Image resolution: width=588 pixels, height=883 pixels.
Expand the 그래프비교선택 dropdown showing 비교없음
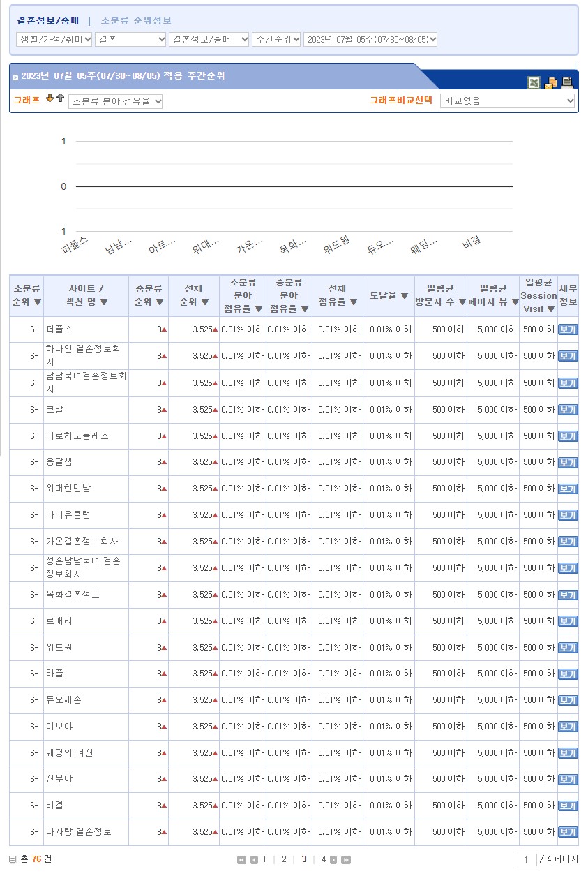[x=507, y=101]
